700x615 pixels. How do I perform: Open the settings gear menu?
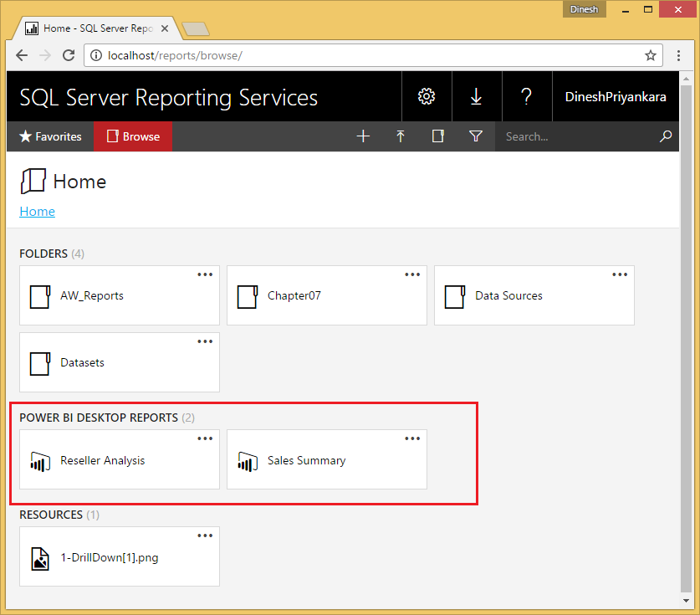[x=427, y=96]
